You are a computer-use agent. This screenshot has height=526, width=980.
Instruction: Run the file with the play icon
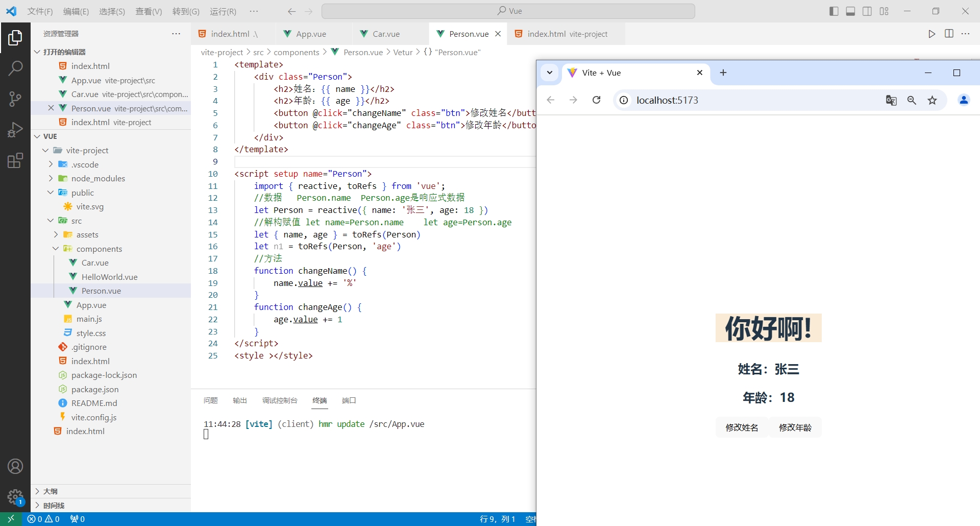(932, 34)
